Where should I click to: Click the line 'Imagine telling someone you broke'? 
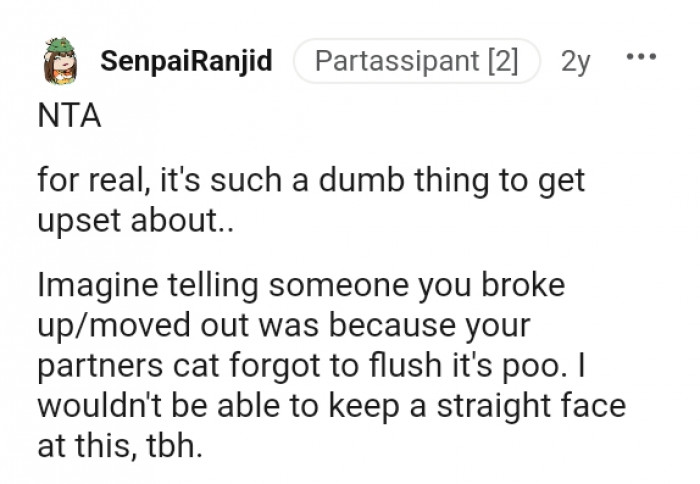301,285
